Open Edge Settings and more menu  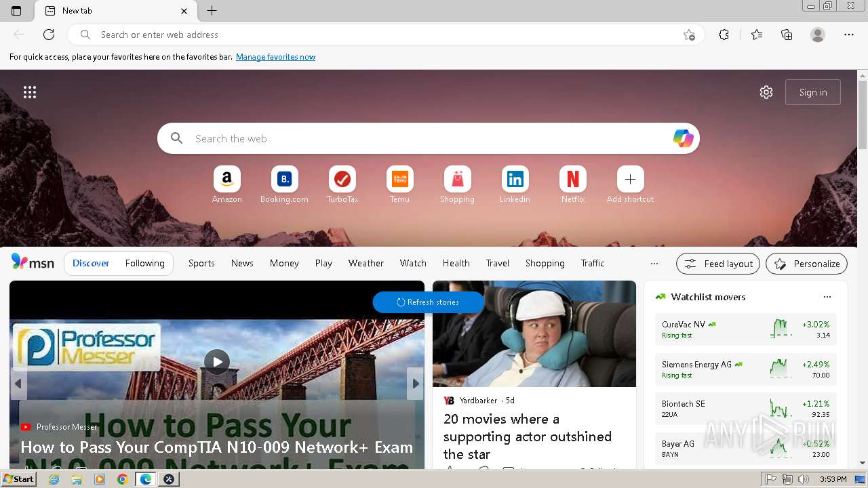click(849, 35)
